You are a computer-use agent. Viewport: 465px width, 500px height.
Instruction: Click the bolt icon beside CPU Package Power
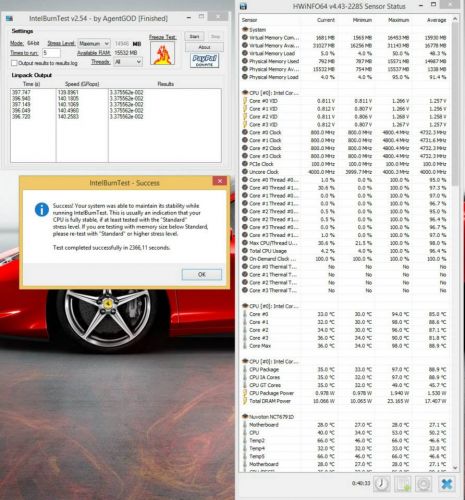(245, 393)
